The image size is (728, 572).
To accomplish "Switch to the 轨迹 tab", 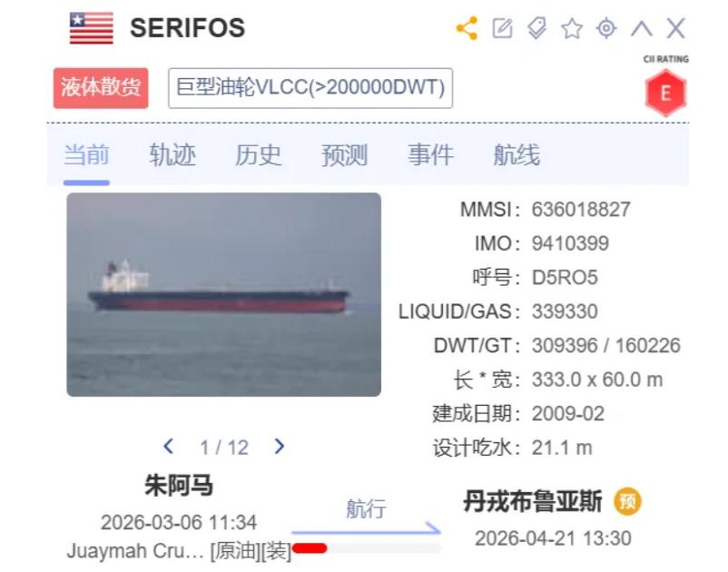I will 172,154.
